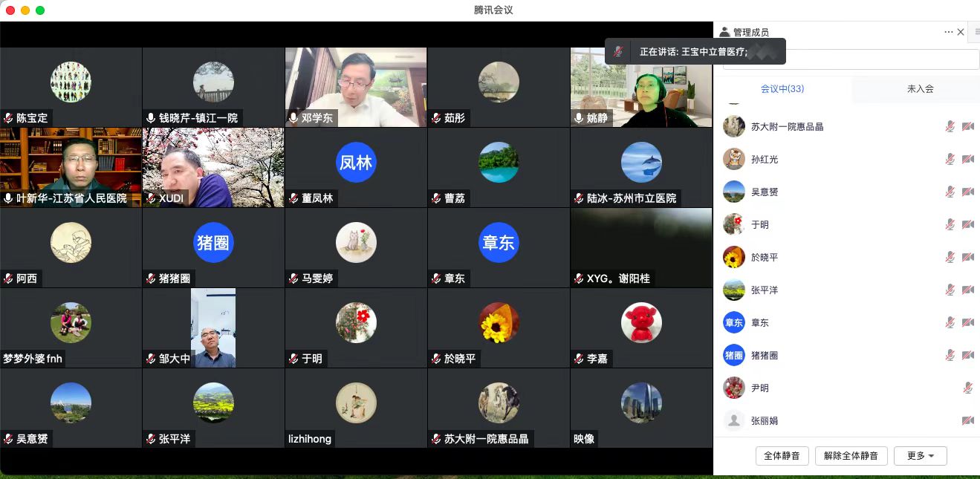Click the muted mic icon on 阿西's tile
This screenshot has width=980, height=479.
[8, 278]
